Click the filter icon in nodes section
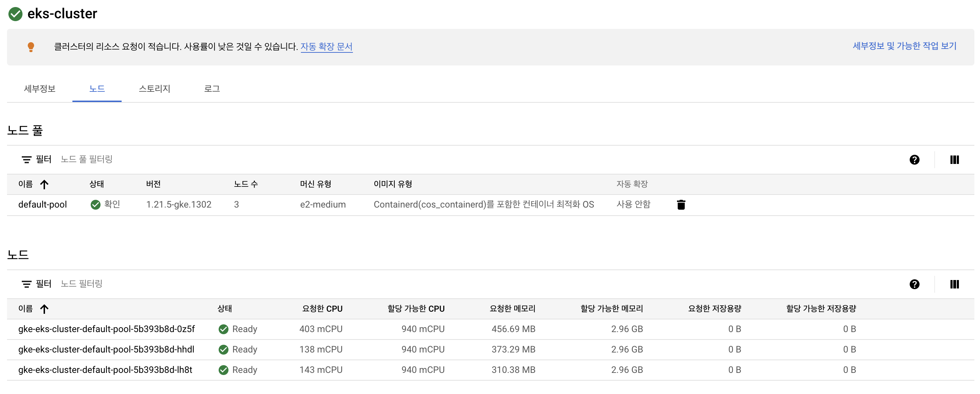Image resolution: width=980 pixels, height=394 pixels. coord(26,284)
